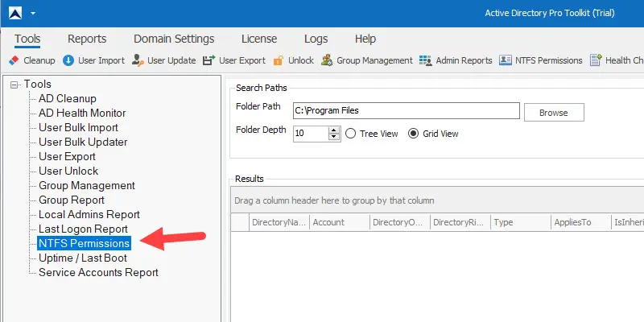Select Last Logon Report in the tree

point(84,229)
